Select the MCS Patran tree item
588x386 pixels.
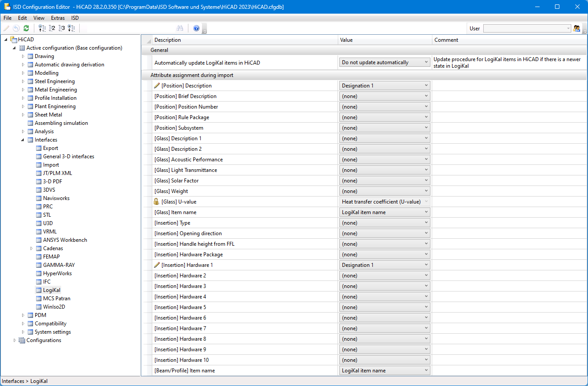[56, 299]
